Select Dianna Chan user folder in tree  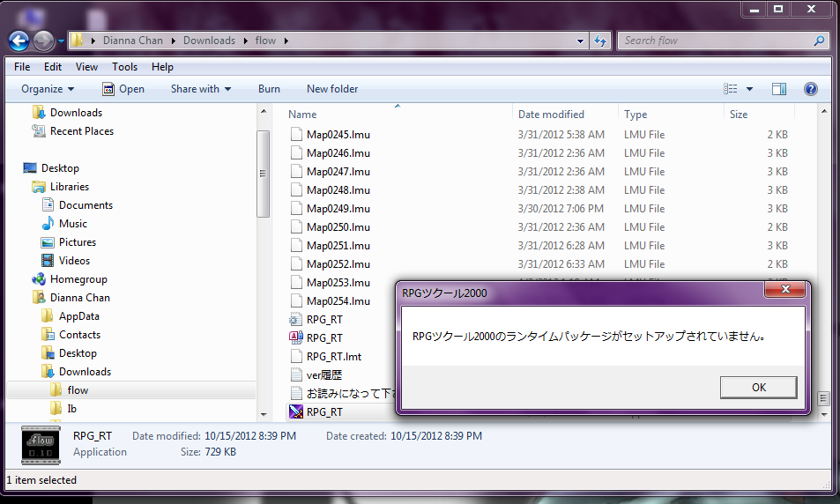pyautogui.click(x=80, y=298)
